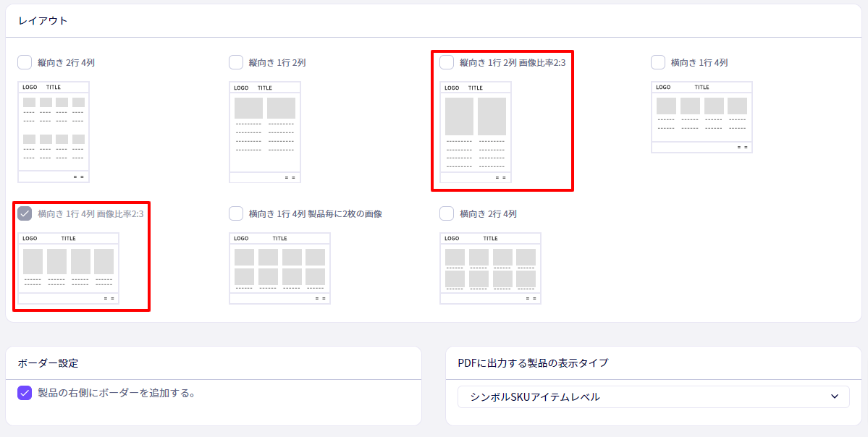Click the 縦向き 1行 2列 画像比率2:3 preview thumbnail
Viewport: 868px width, 437px height.
pyautogui.click(x=476, y=132)
